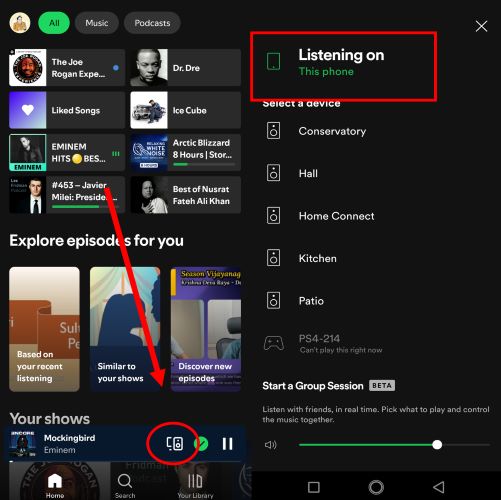Screen dimensions: 501x500
Task: Open the Eminem Hits playlist tile
Action: pos(67,153)
